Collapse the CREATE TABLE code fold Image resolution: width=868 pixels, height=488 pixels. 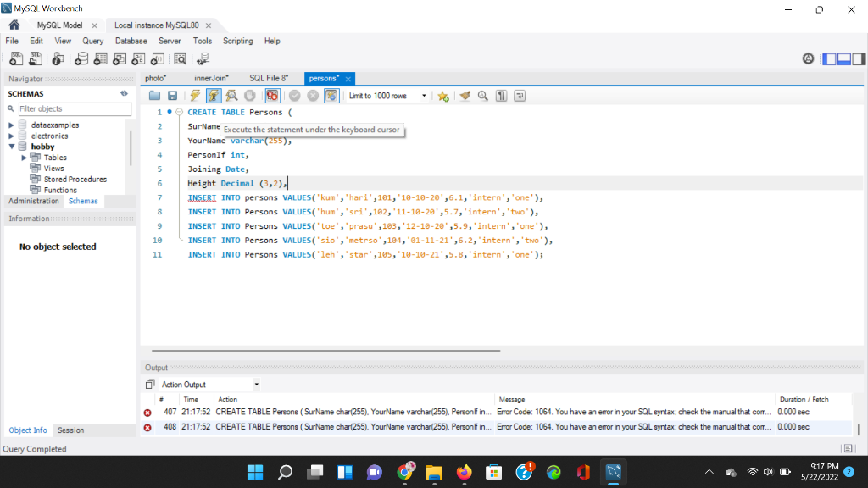[x=179, y=112]
